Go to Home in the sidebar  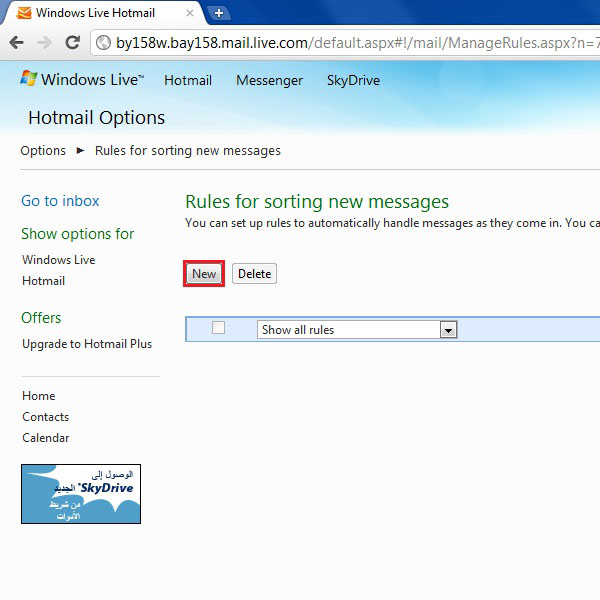click(x=39, y=396)
